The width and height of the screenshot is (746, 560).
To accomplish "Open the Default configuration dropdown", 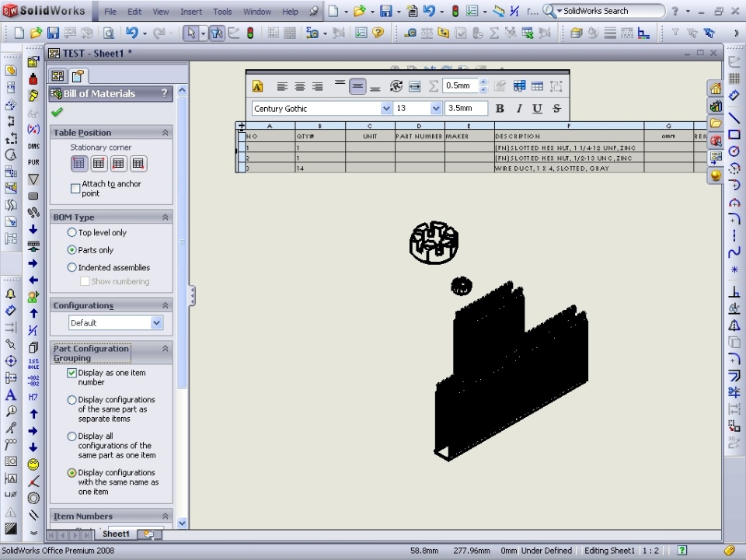I will coord(156,323).
